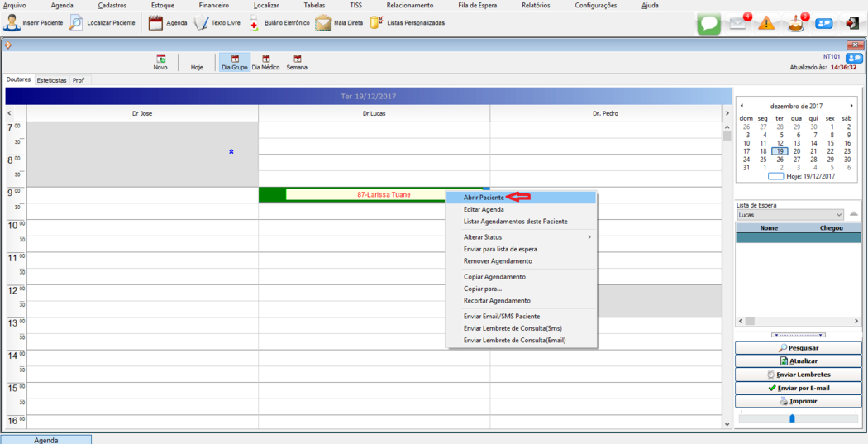The image size is (868, 444).
Task: Click the Enviar Lembretes button
Action: [798, 375]
